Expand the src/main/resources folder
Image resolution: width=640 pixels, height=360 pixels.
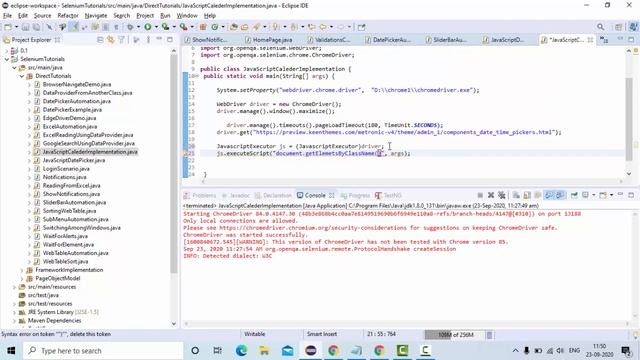(x=15, y=287)
